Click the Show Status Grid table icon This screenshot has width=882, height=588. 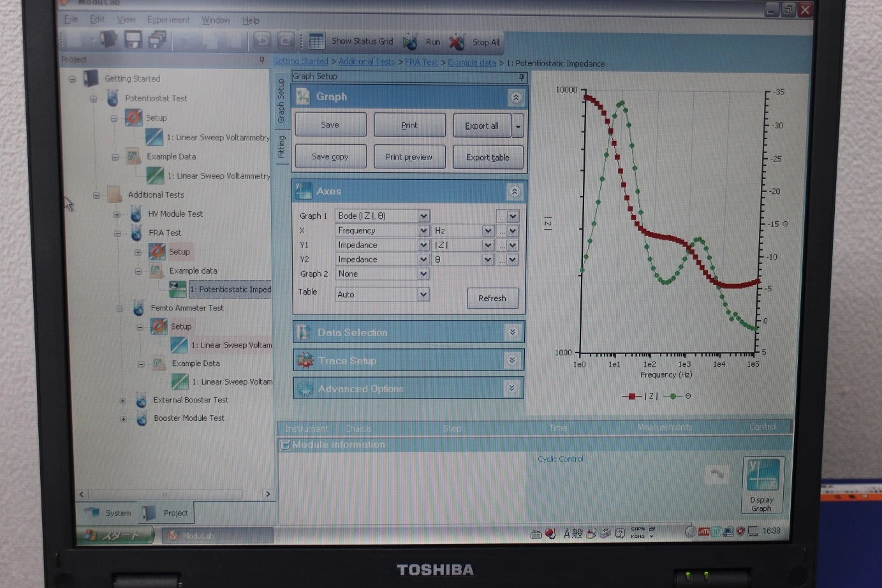316,41
